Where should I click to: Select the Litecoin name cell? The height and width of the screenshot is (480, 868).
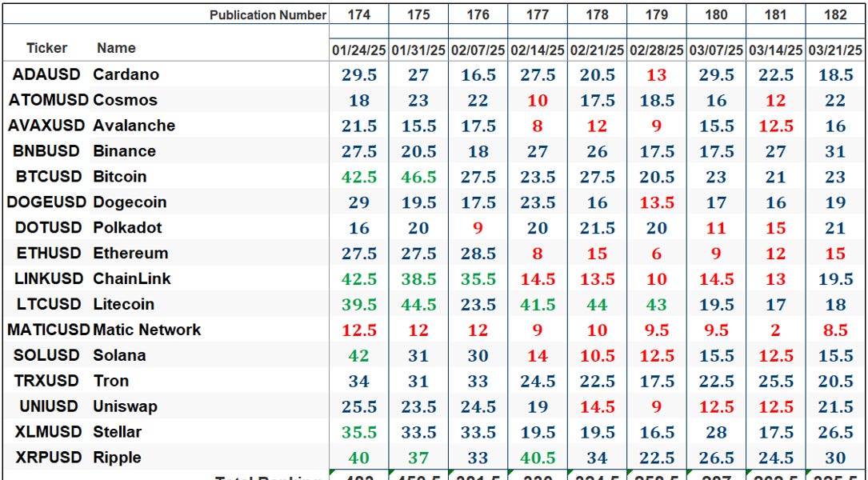point(123,305)
